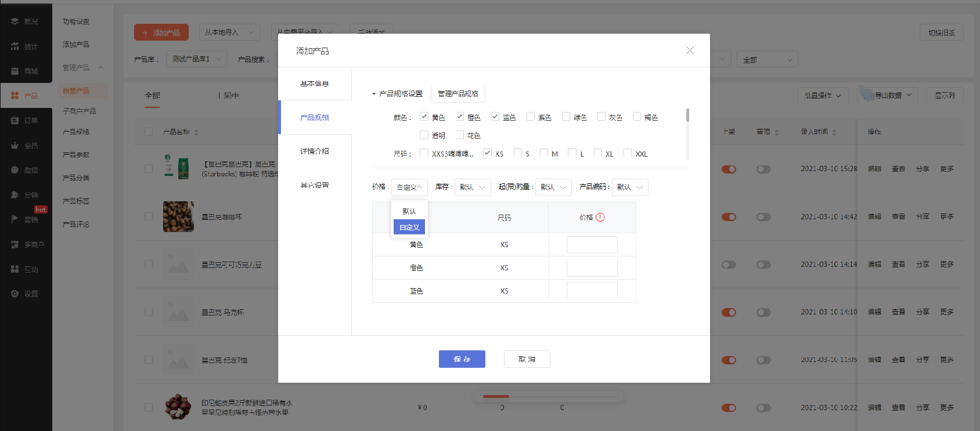Select the 产品 products sidebar icon

coord(15,95)
